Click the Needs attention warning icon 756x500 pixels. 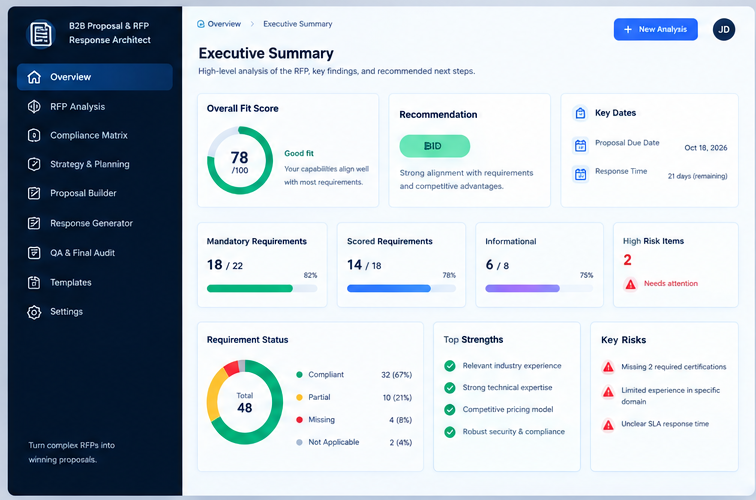(631, 284)
